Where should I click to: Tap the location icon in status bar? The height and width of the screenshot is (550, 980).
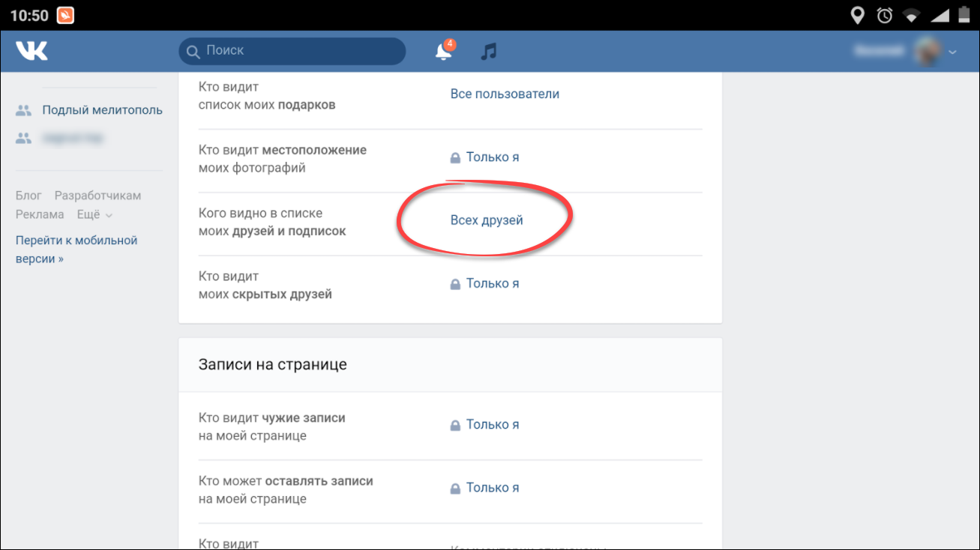pos(857,15)
